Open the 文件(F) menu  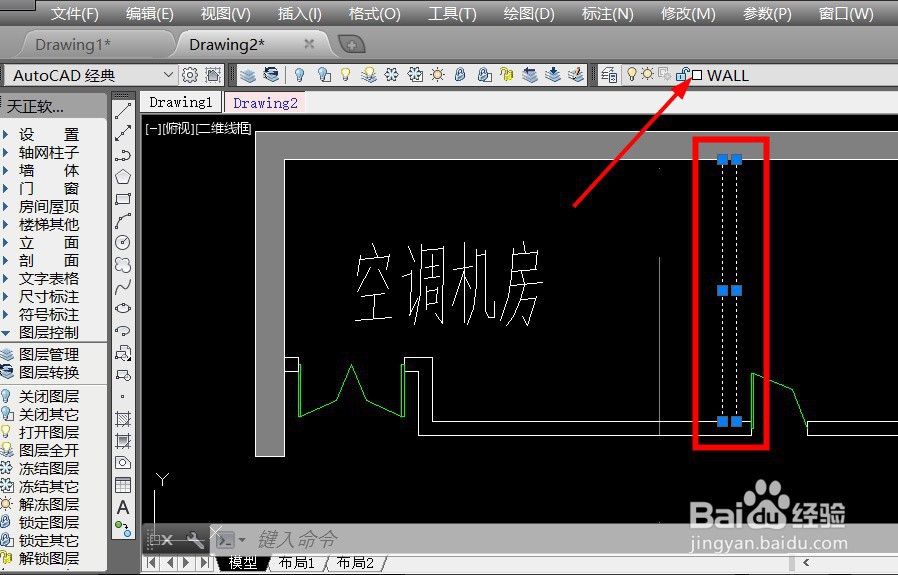pos(74,13)
